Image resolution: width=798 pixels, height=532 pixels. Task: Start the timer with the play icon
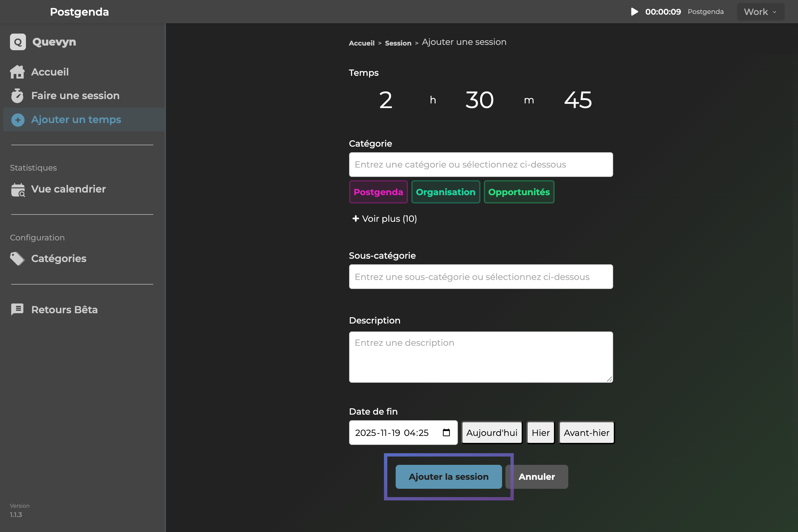[x=634, y=12]
